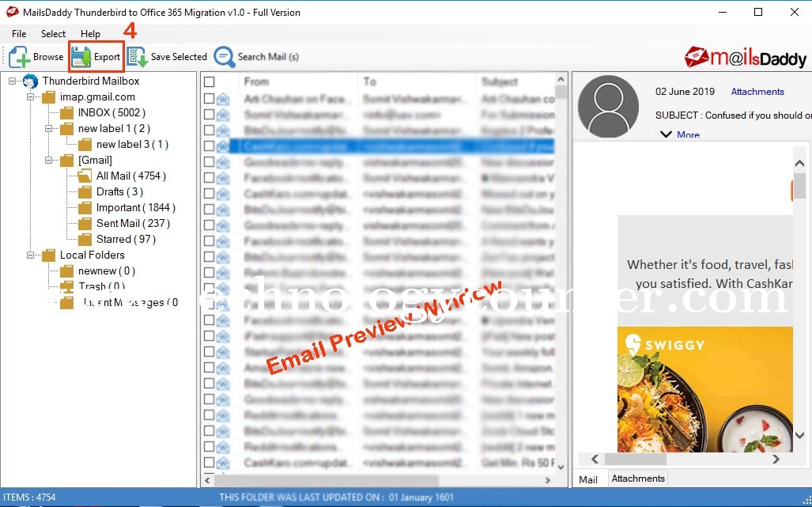Open the Starred (97) folder
Screen dimensions: 812x507
(x=126, y=239)
